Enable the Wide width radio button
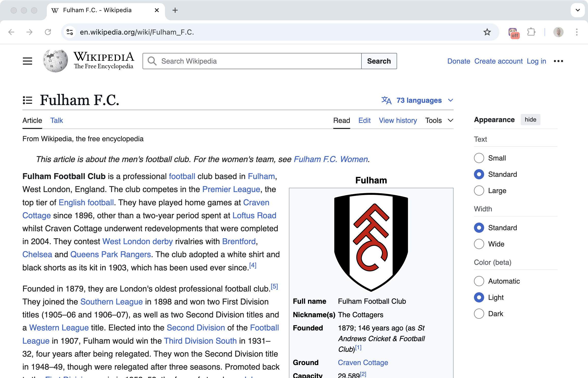 point(479,244)
